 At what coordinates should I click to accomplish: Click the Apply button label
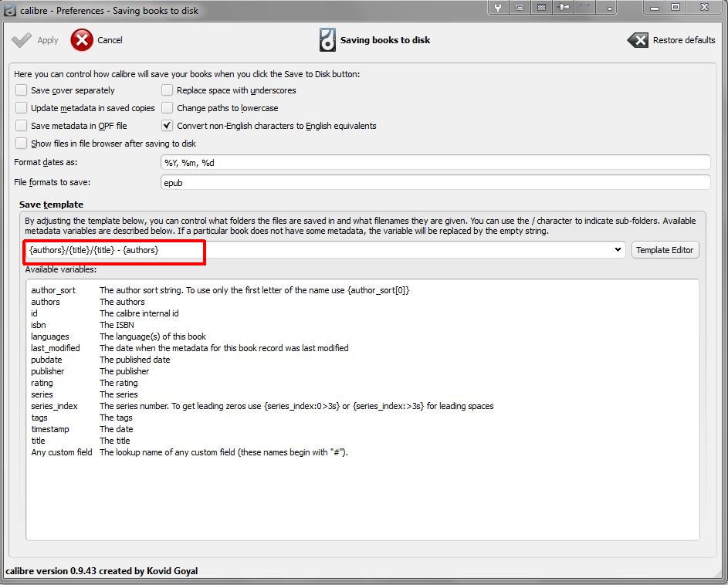pos(48,40)
